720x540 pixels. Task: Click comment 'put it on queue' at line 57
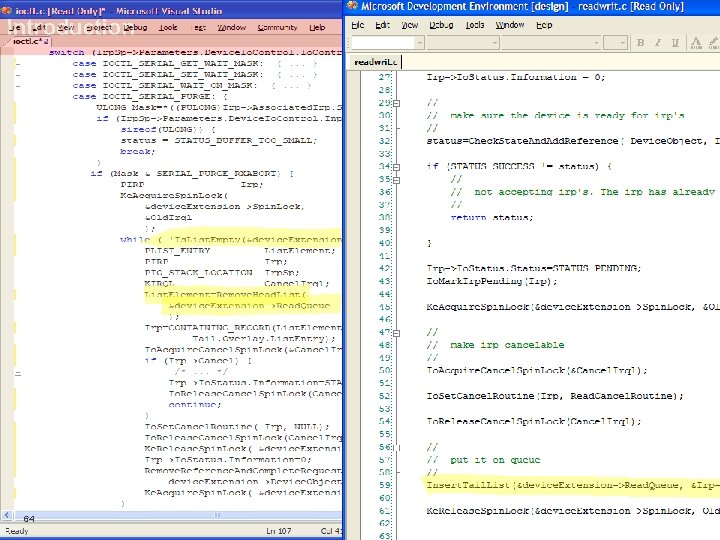click(x=495, y=460)
